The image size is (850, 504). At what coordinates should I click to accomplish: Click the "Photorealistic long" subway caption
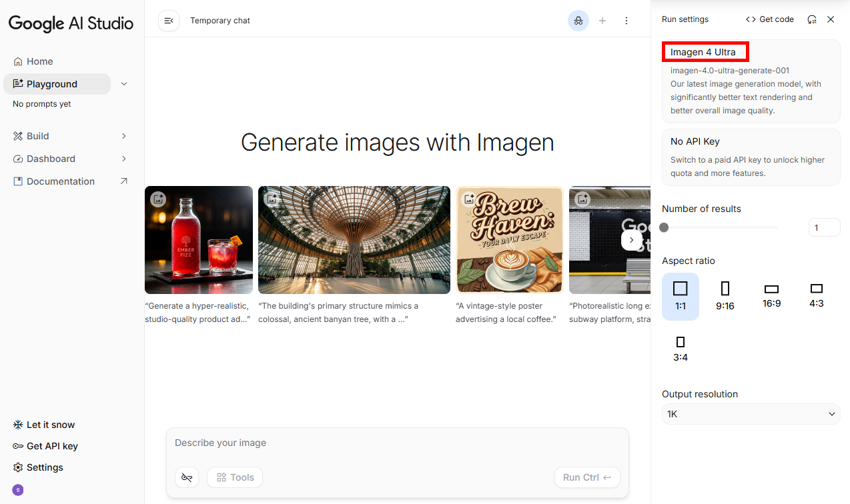tap(610, 313)
